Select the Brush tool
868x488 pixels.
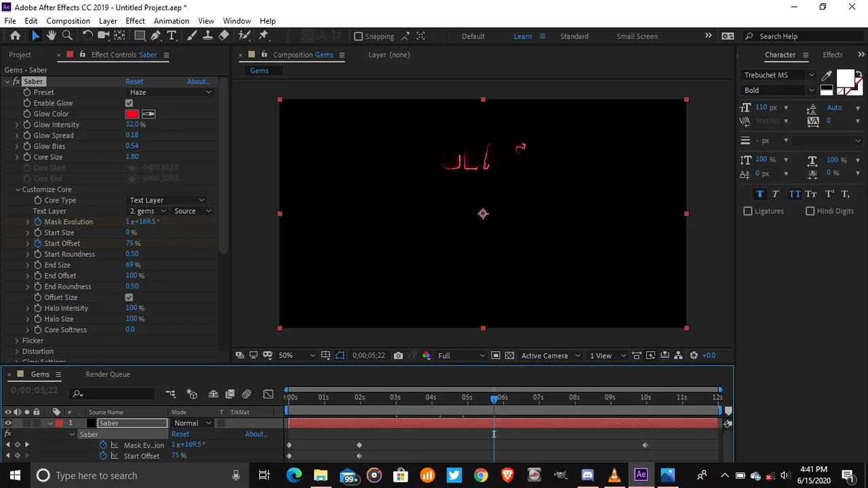(x=192, y=36)
